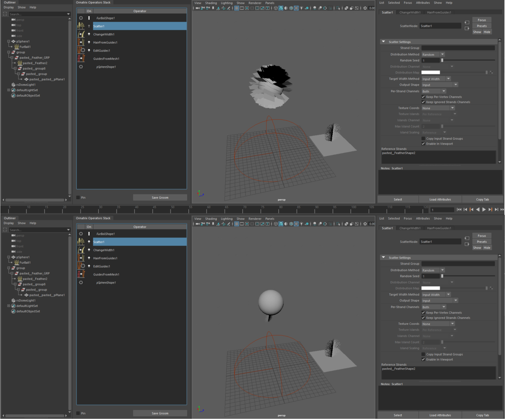505x420 pixels.
Task: Click the GuidesFromMesh1 operator icon in upper stack
Action: click(x=81, y=59)
